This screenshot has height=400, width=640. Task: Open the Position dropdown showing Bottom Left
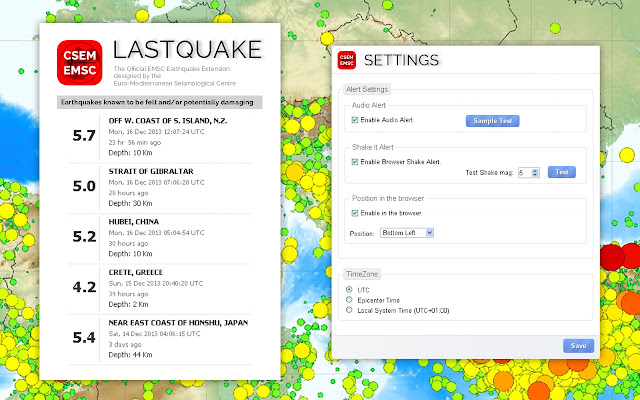407,233
